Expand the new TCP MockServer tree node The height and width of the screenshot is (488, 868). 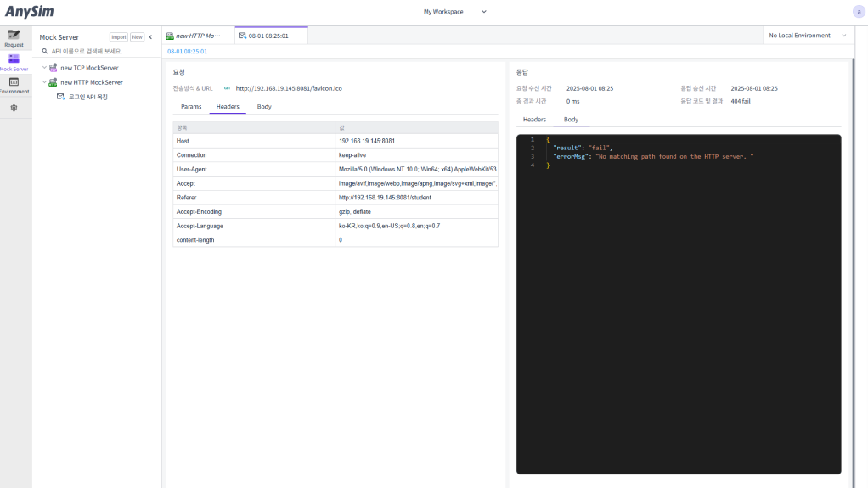coord(44,68)
